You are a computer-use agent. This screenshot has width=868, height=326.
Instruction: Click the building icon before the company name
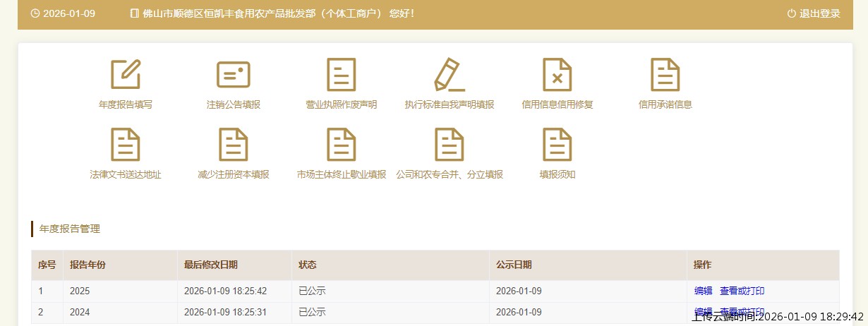[135, 13]
